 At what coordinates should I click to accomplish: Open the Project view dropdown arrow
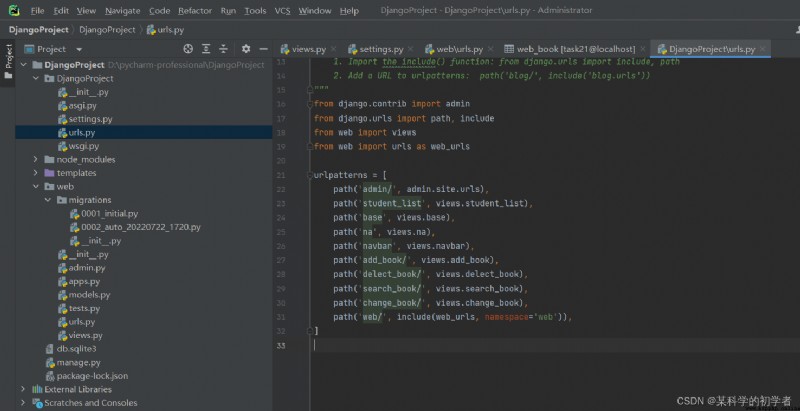click(79, 49)
